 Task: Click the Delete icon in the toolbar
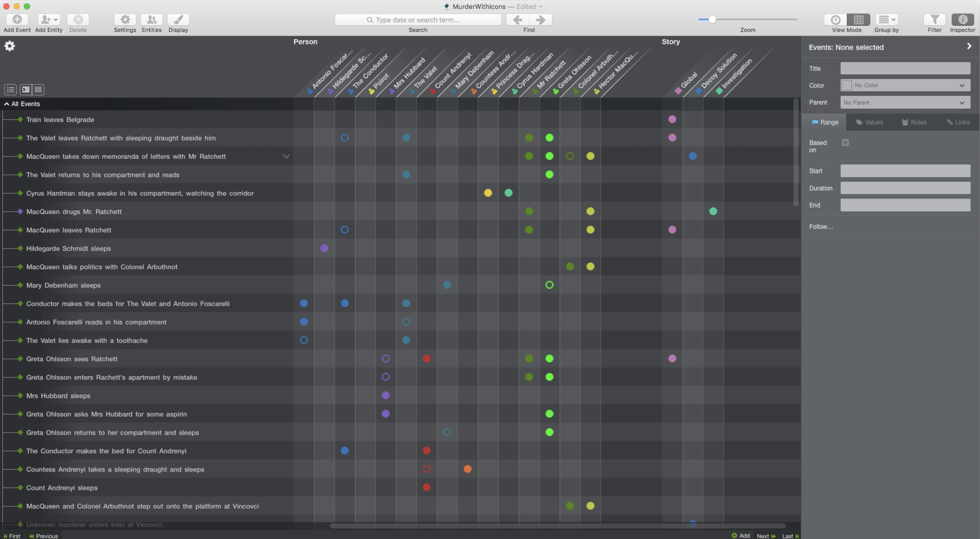click(x=78, y=20)
